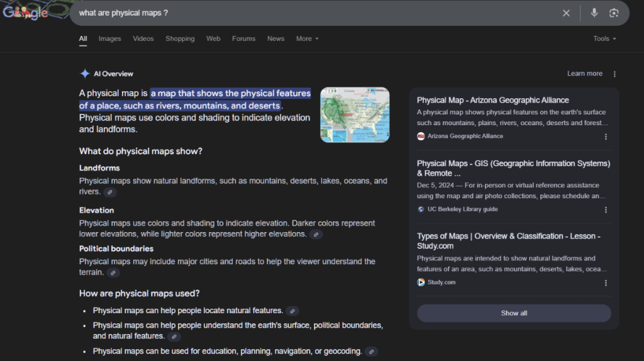Click the highlighted physical map definition text
The width and height of the screenshot is (644, 361).
click(195, 99)
